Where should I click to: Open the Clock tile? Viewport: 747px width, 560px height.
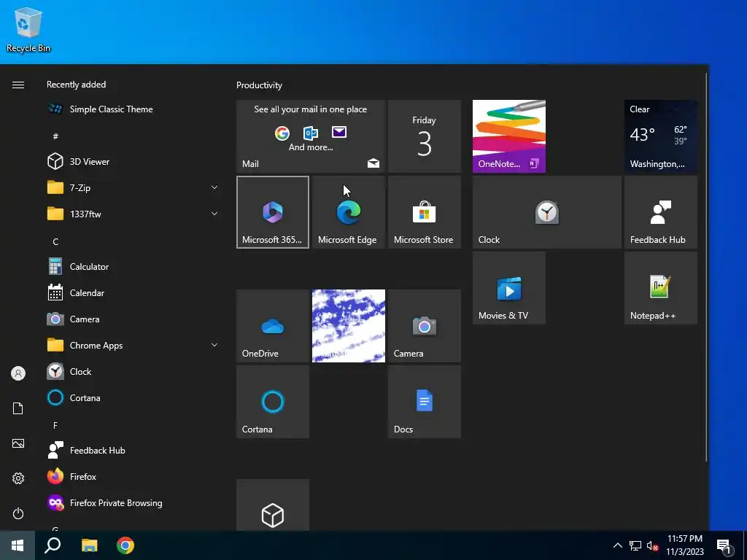[x=547, y=212]
